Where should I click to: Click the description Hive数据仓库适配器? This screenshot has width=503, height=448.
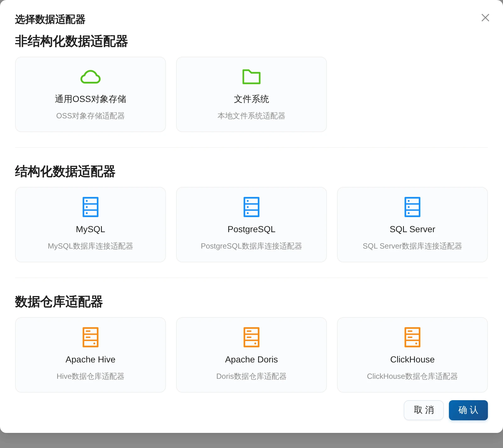click(91, 376)
